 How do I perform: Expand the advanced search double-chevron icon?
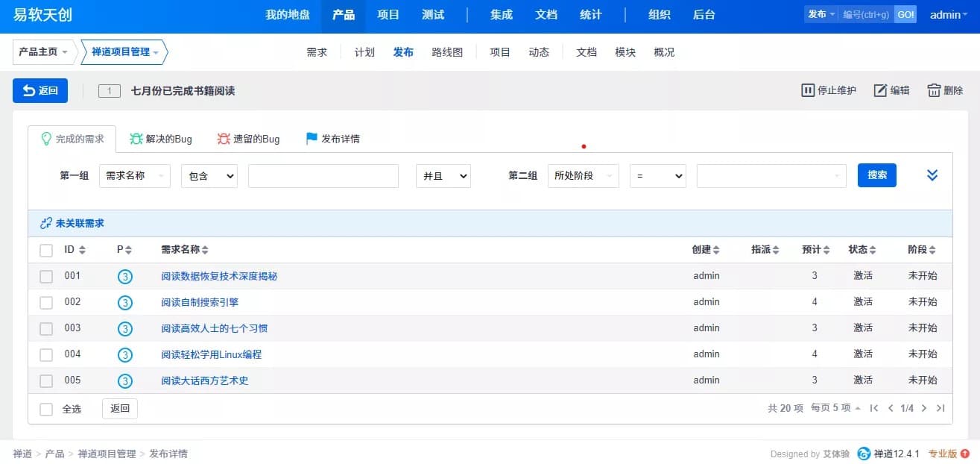(x=932, y=175)
